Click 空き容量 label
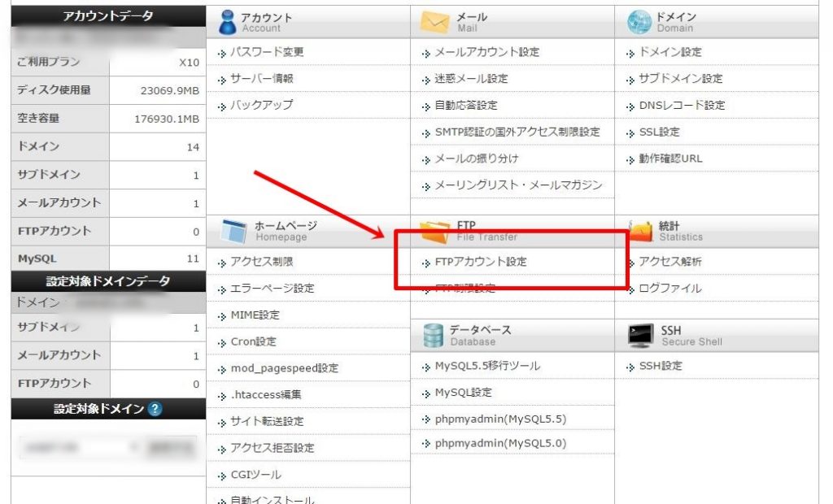 (38, 118)
